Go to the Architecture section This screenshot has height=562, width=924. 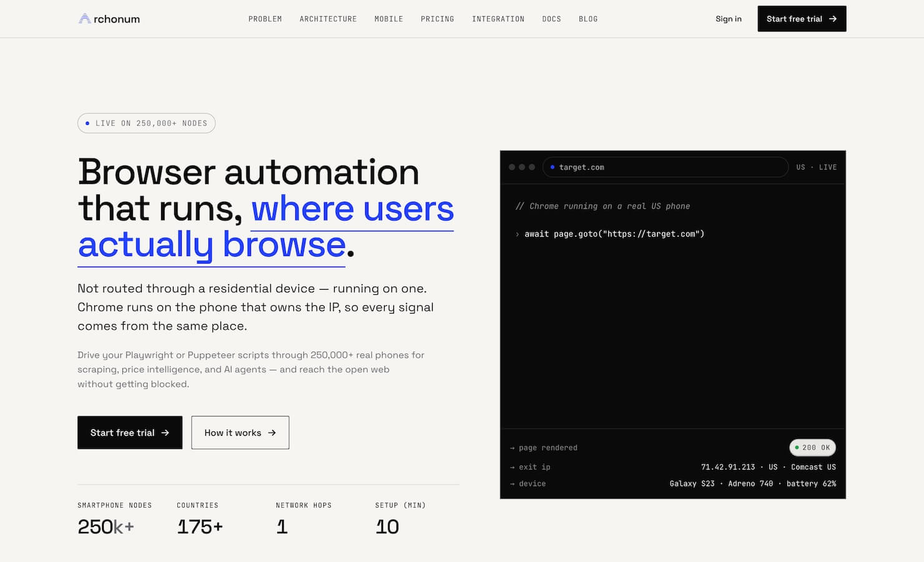point(328,19)
